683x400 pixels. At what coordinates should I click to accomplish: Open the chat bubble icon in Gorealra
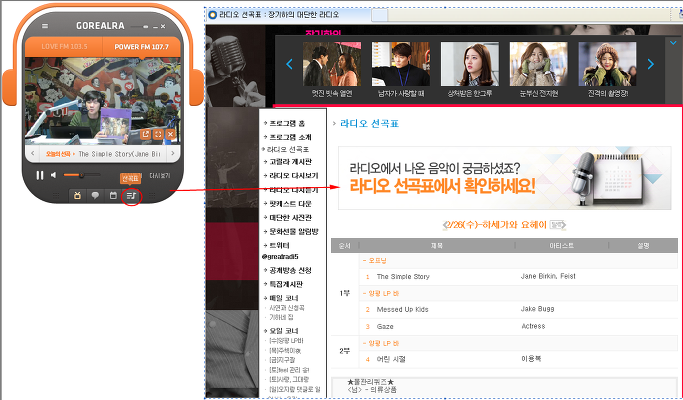pos(95,196)
